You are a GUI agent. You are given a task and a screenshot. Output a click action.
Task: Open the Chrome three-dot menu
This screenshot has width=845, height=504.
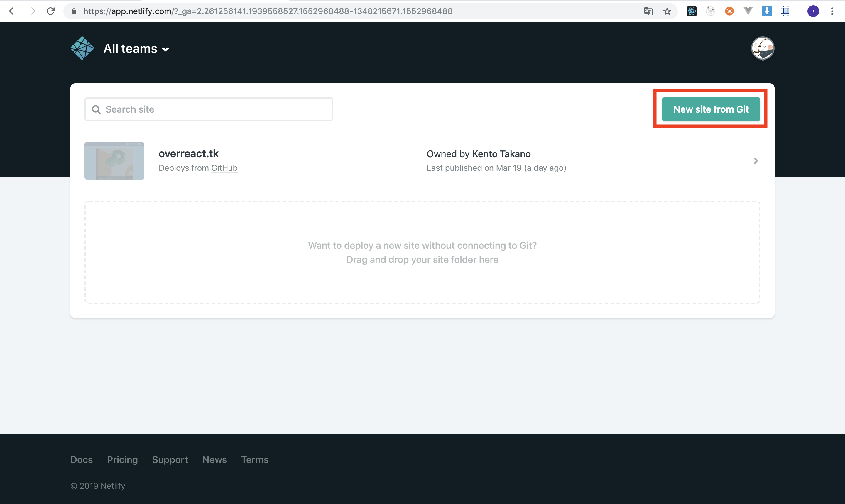click(x=832, y=11)
